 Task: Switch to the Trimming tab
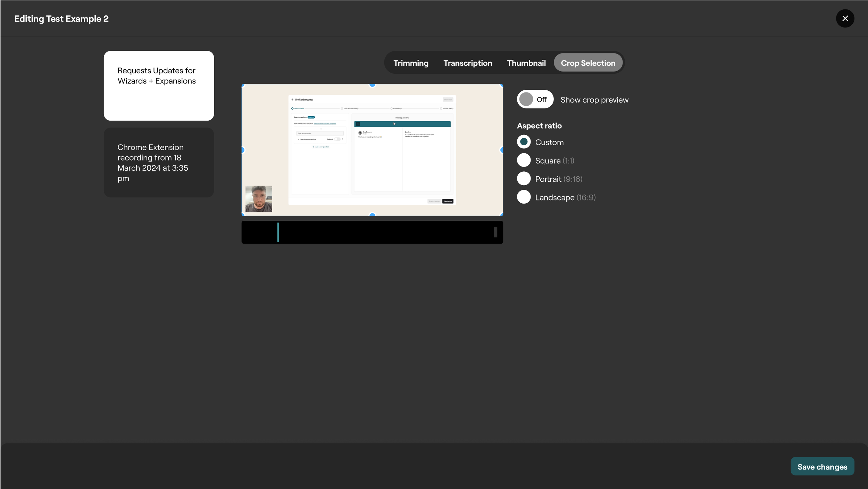[411, 63]
